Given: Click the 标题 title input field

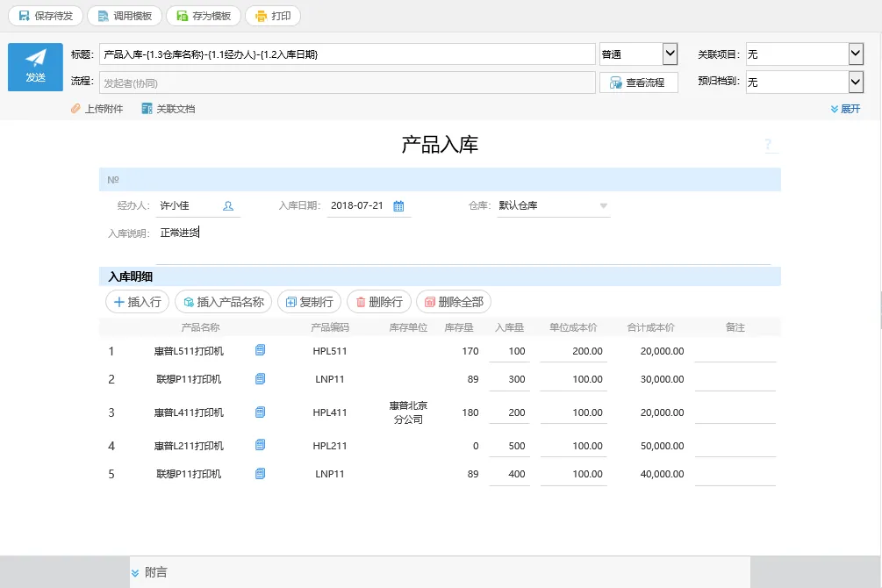Looking at the screenshot, I should (347, 54).
